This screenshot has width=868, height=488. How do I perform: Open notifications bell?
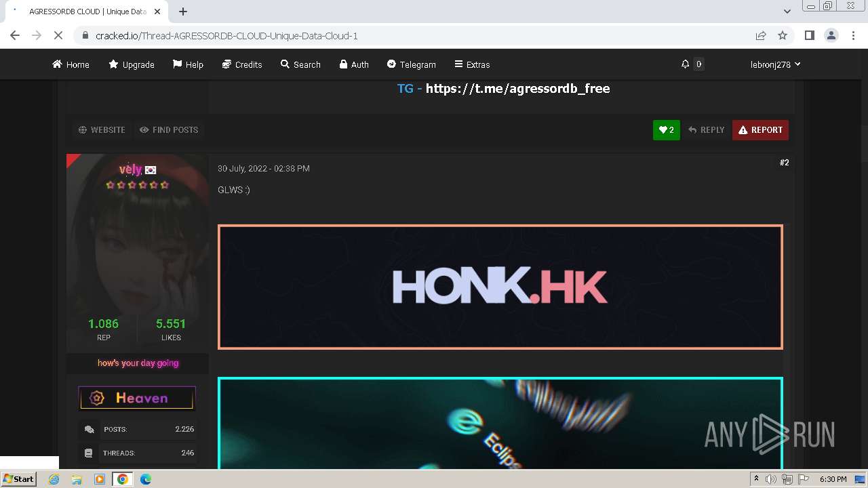click(x=685, y=64)
